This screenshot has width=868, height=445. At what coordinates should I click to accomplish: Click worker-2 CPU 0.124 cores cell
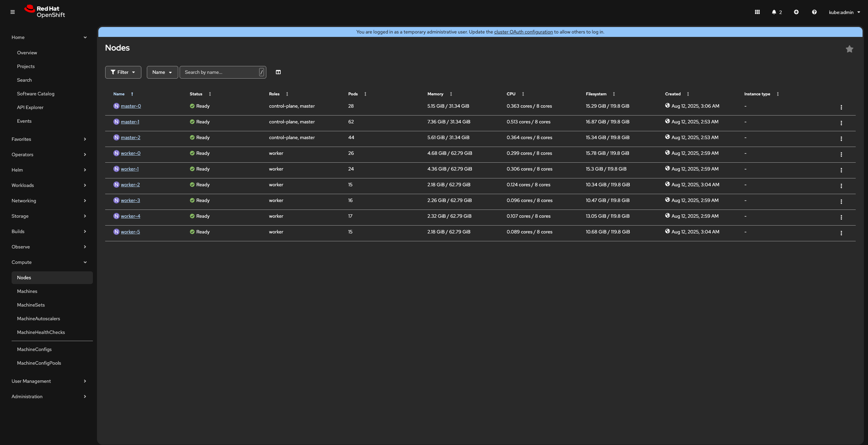pos(528,185)
